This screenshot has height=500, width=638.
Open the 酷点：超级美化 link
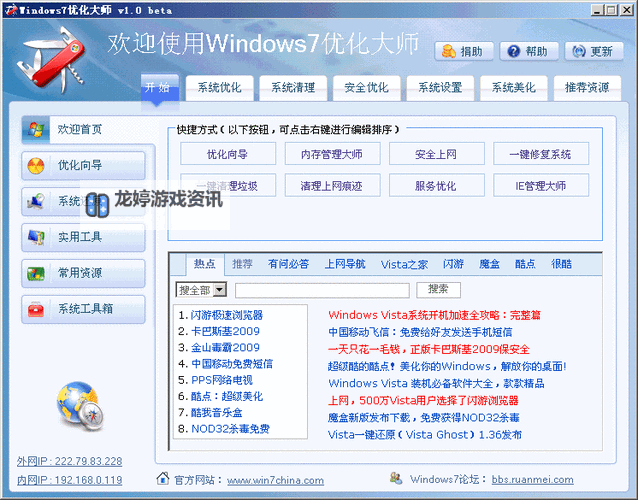point(227,396)
